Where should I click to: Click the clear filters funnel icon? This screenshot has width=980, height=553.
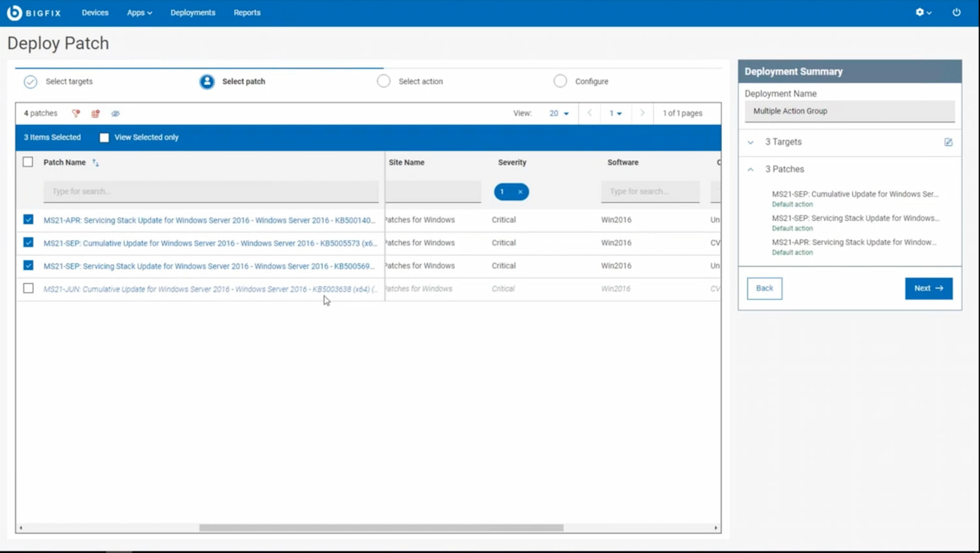(75, 113)
